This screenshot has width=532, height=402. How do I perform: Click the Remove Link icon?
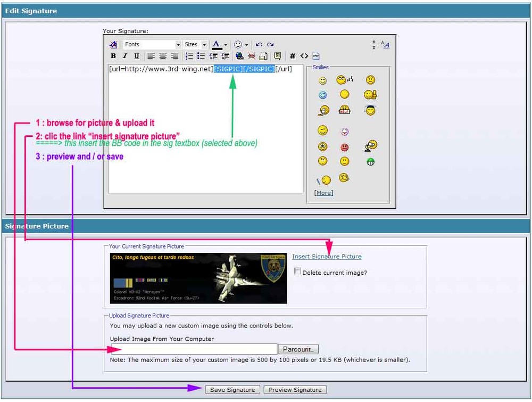click(x=252, y=56)
